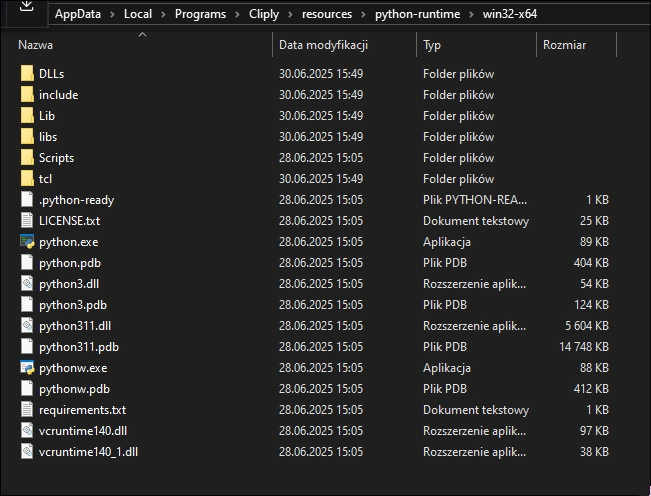
Task: Select the requirements.txt file icon
Action: tap(27, 410)
